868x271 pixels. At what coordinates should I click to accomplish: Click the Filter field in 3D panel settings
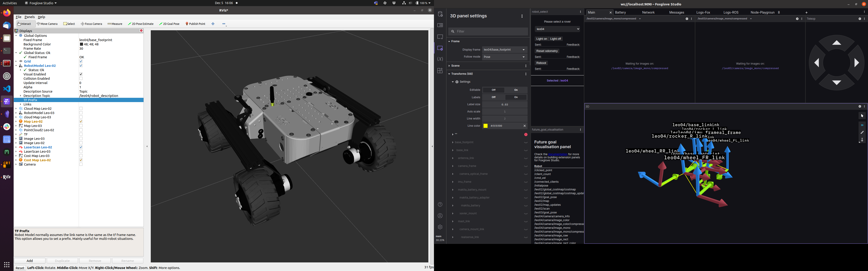[488, 31]
